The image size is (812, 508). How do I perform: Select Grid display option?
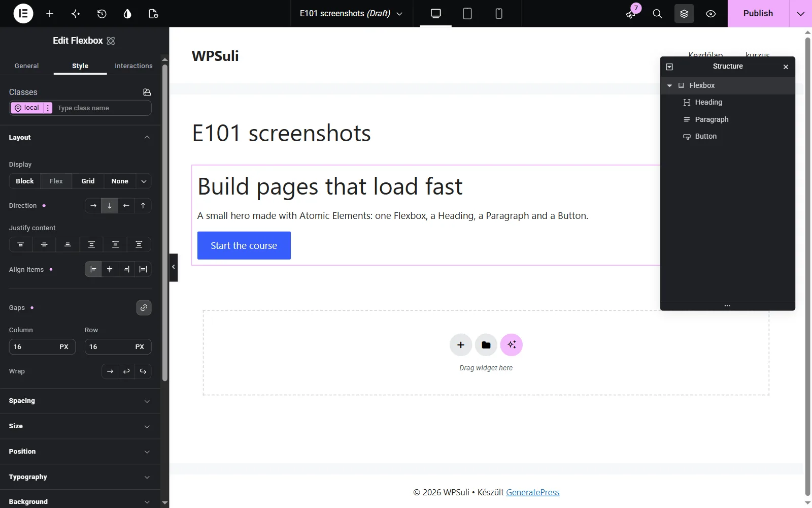pyautogui.click(x=88, y=181)
